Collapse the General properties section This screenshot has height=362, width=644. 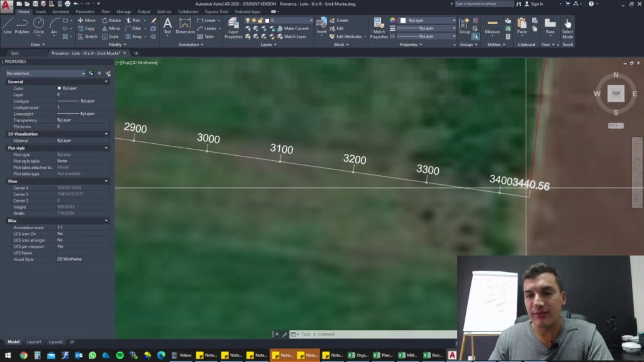106,81
